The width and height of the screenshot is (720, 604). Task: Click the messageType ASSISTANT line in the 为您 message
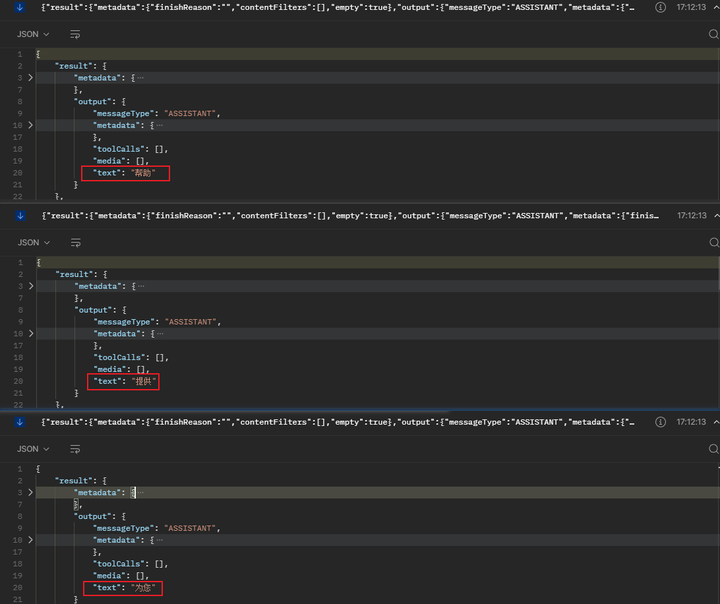pyautogui.click(x=156, y=528)
